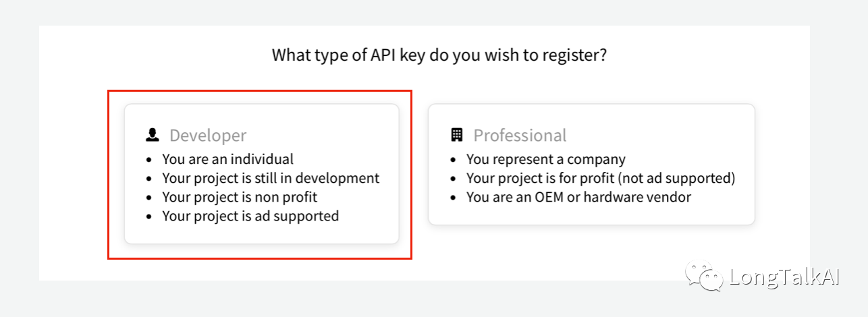Click "You represent a company" bullet

(x=546, y=160)
